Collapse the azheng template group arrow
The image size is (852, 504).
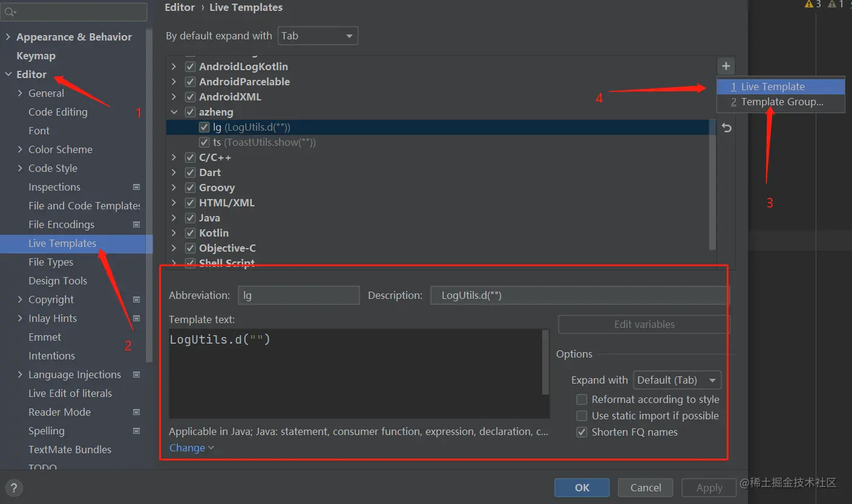(x=174, y=112)
